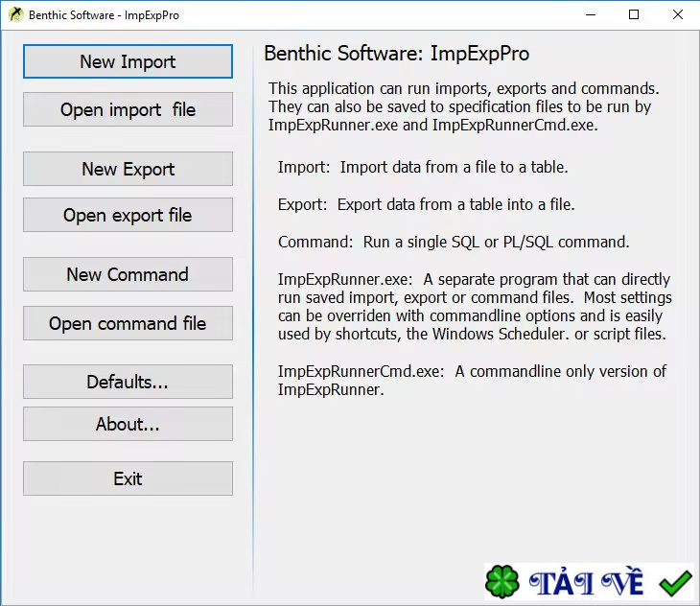
Task: Click the heading 'Benthic Software: ImpExpPro'
Action: tap(396, 54)
